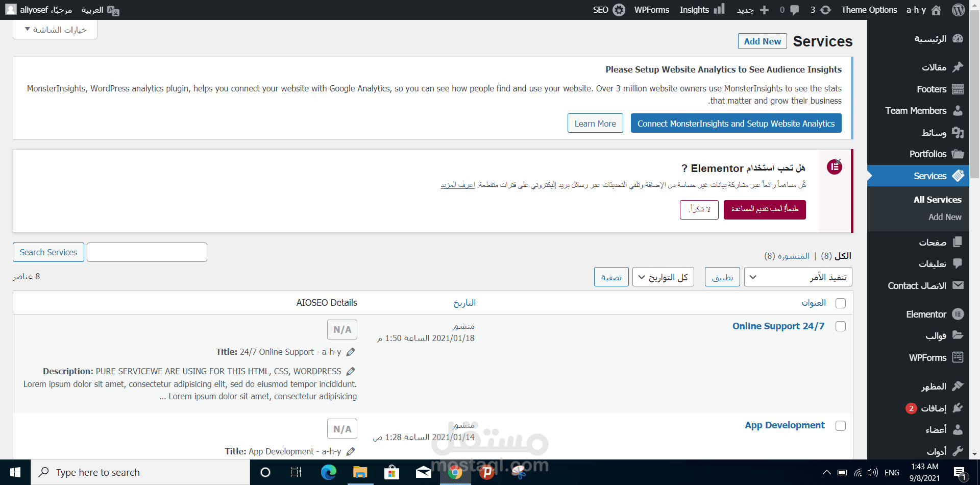
Task: Click the WordPress logo in admin bar
Action: (958, 10)
